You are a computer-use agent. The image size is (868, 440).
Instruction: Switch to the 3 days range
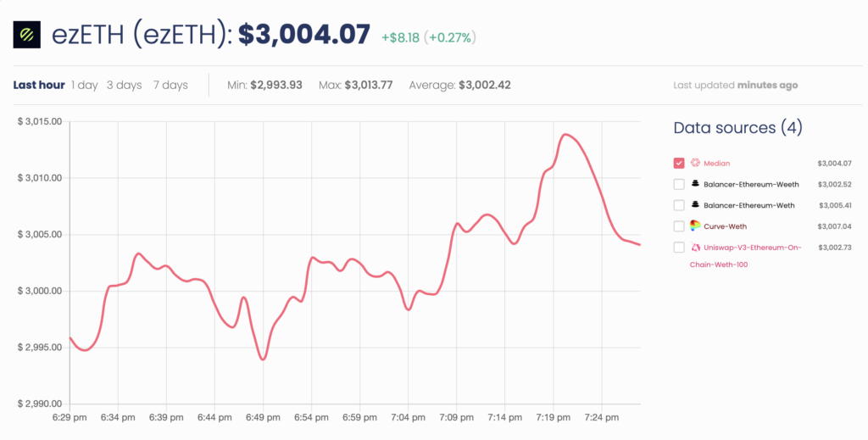point(125,85)
